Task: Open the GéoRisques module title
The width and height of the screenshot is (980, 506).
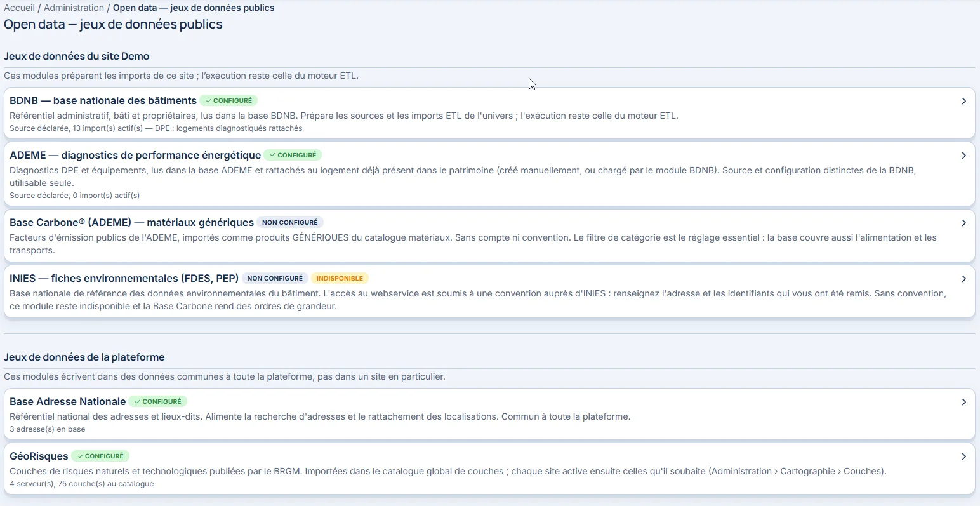Action: (x=39, y=456)
